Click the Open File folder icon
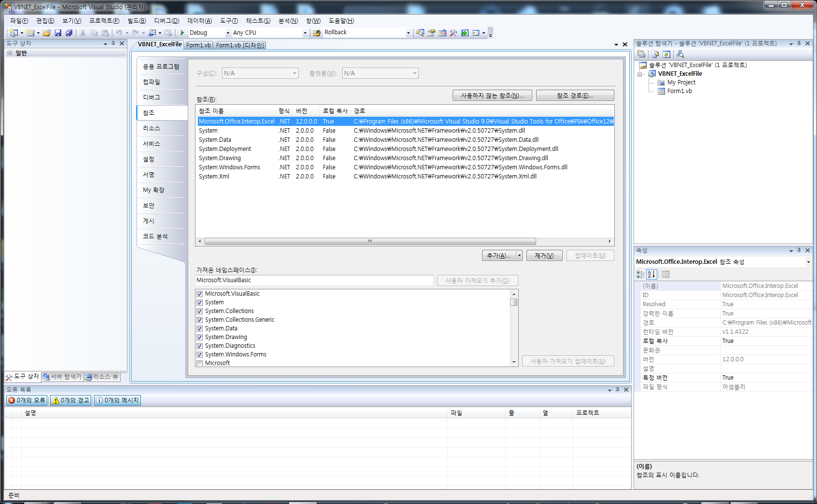 coord(47,33)
